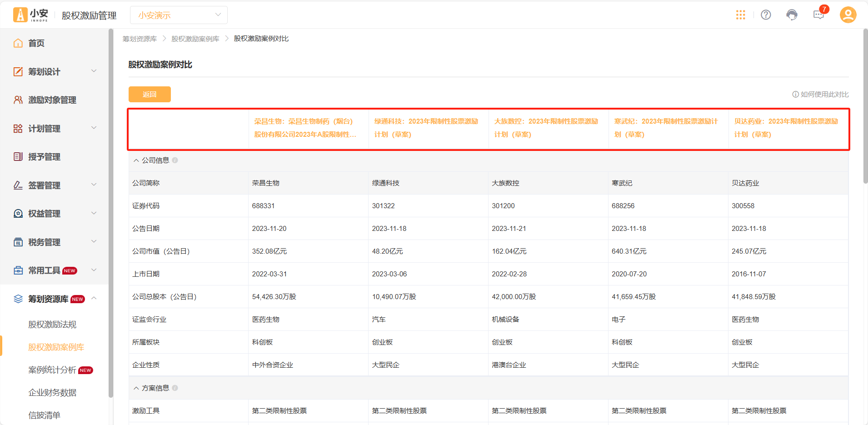Click 公告日期 row label
The height and width of the screenshot is (425, 868).
coord(146,228)
